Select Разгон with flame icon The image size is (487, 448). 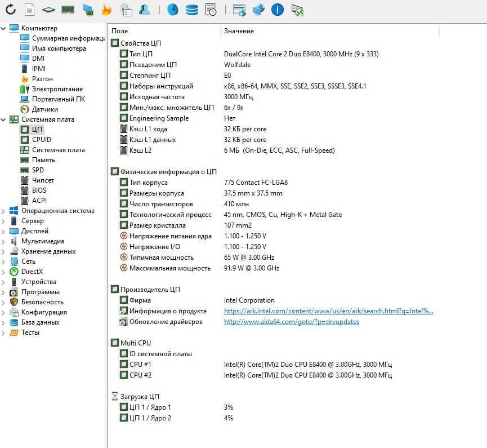tap(42, 79)
